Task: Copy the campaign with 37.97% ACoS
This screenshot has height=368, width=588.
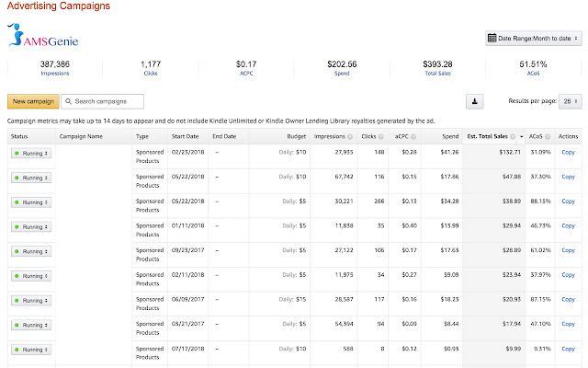Action: tap(568, 275)
